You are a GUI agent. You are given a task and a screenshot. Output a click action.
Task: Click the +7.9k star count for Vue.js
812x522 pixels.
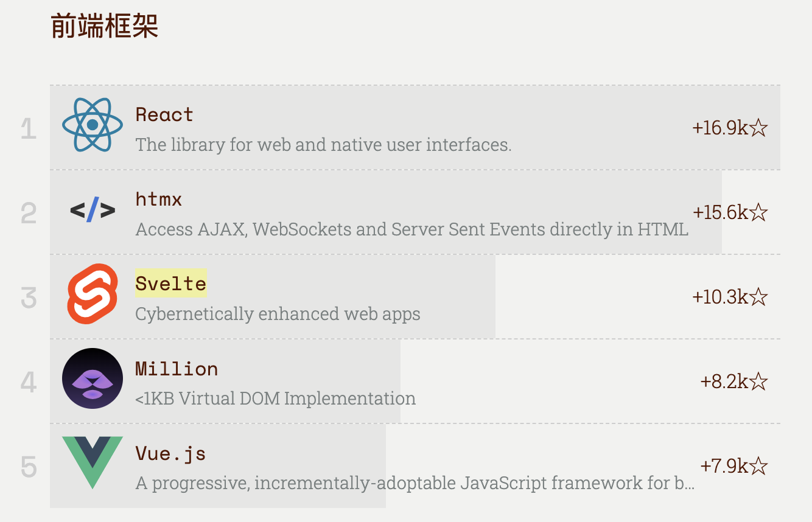point(733,466)
